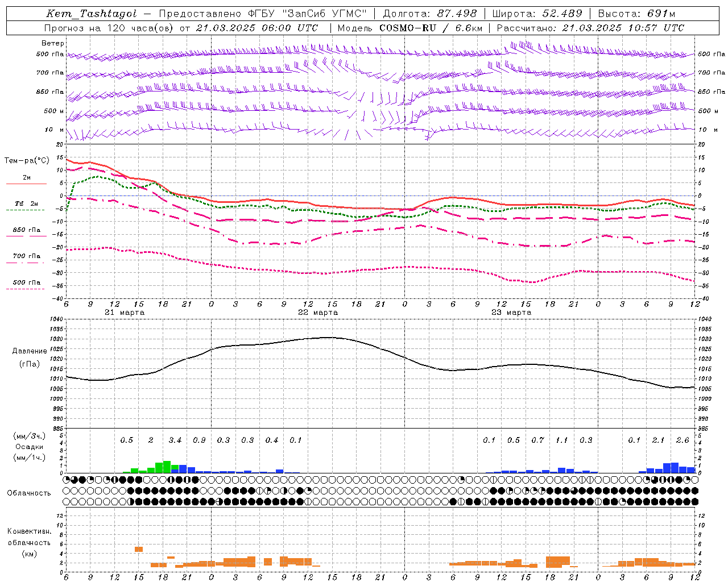
Task: Click the COSMO-RU model name in header
Action: point(408,27)
